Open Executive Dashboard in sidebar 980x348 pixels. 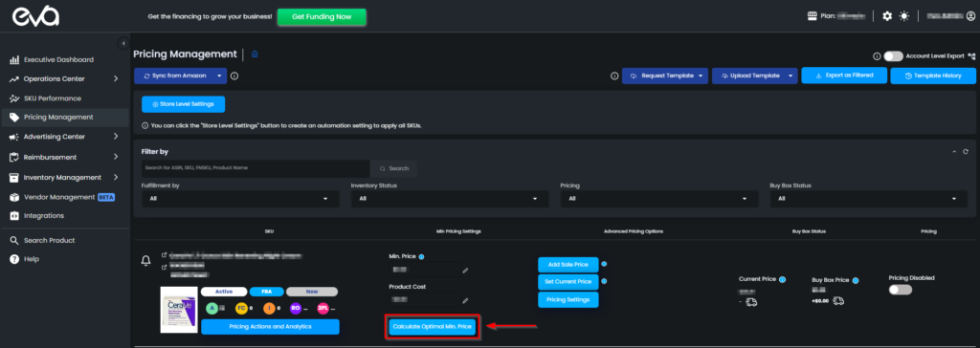coord(58,60)
